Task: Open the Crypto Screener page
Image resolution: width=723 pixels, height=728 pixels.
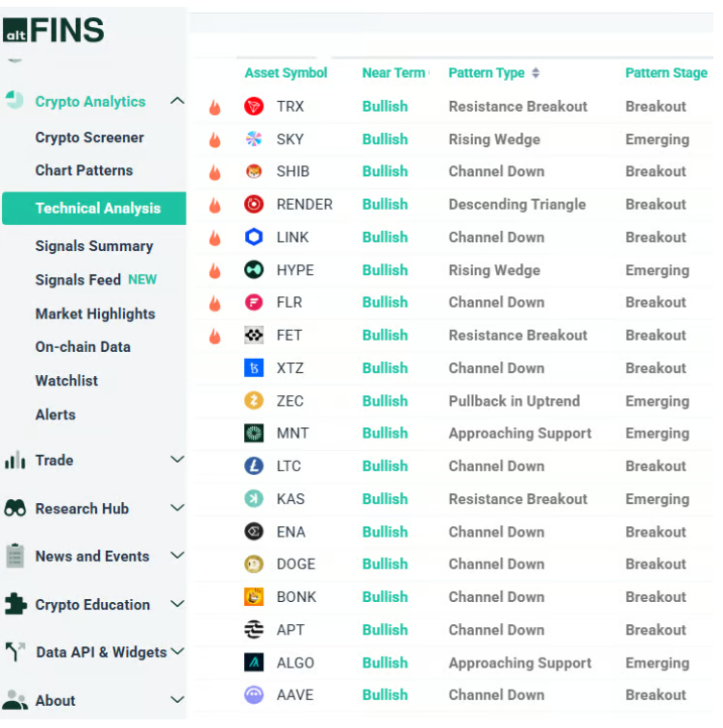Action: coord(89,138)
